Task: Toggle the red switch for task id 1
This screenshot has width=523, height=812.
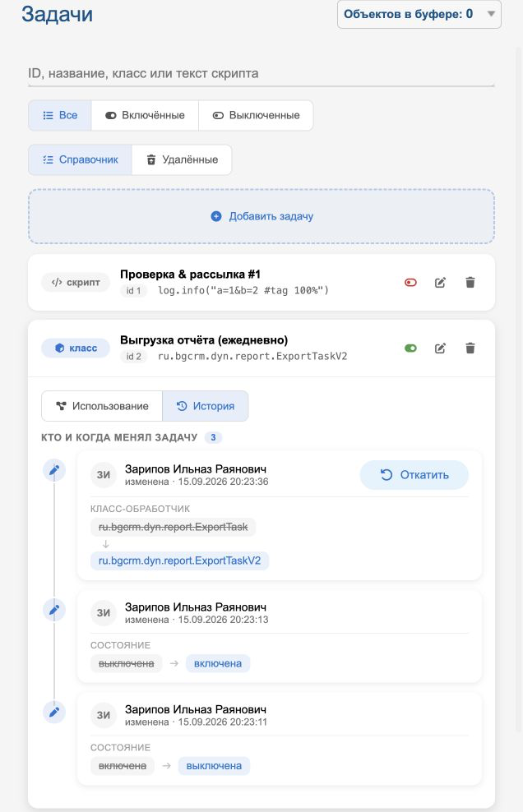Action: tap(410, 282)
